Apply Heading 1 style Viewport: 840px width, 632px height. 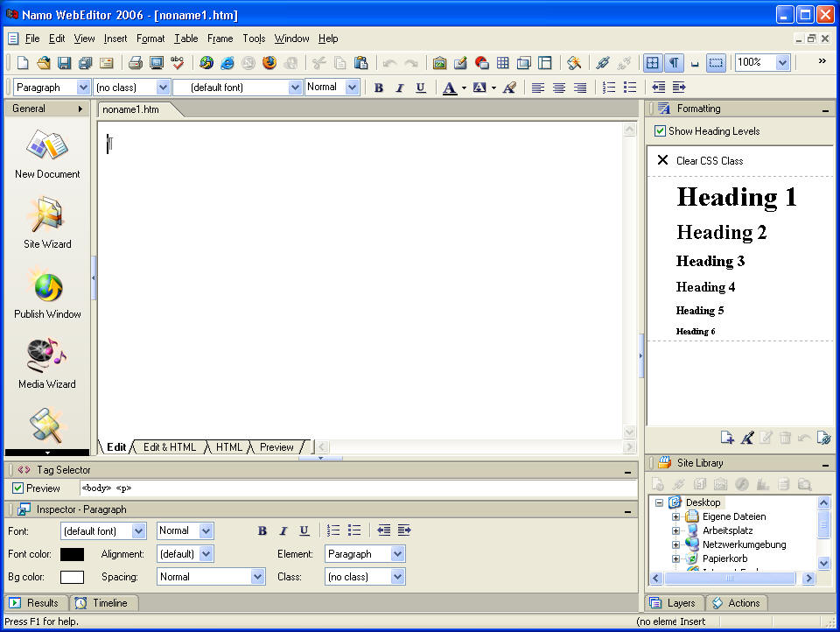tap(737, 197)
